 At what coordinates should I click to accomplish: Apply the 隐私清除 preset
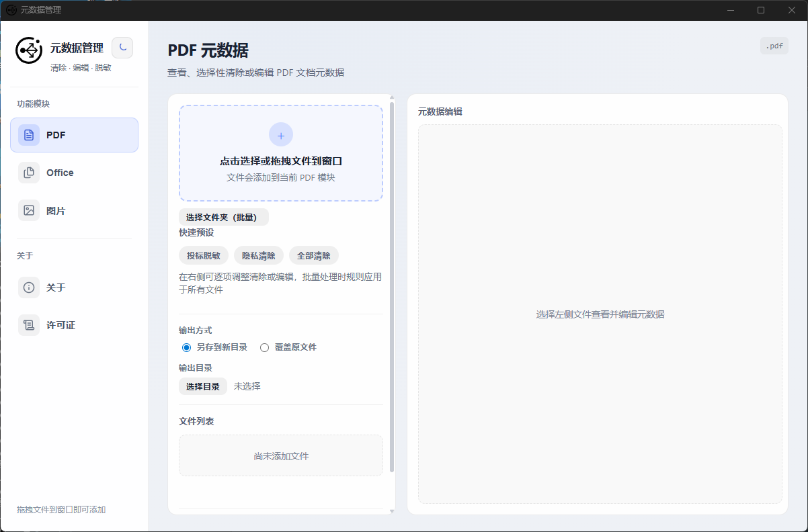pyautogui.click(x=259, y=256)
